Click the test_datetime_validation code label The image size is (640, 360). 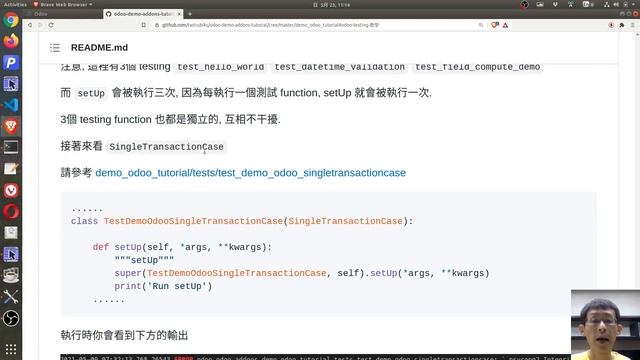(340, 67)
